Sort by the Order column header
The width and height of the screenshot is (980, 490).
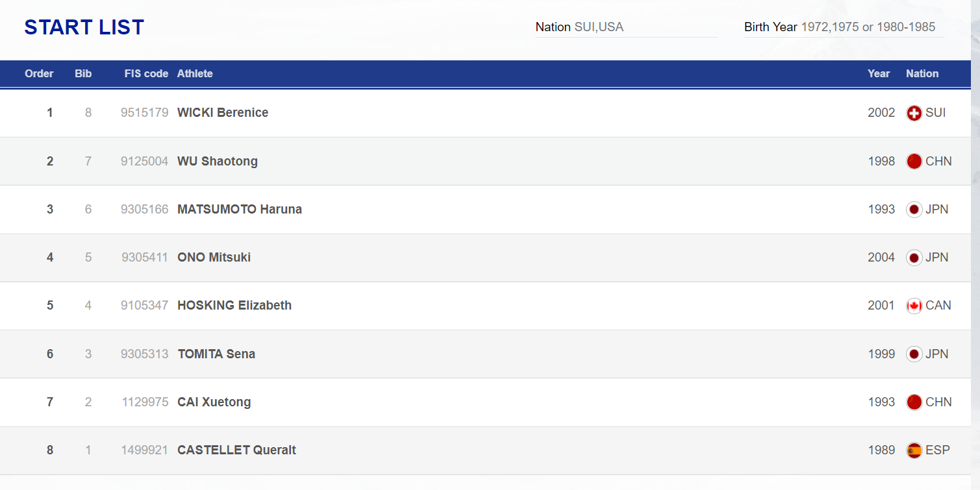click(x=39, y=73)
